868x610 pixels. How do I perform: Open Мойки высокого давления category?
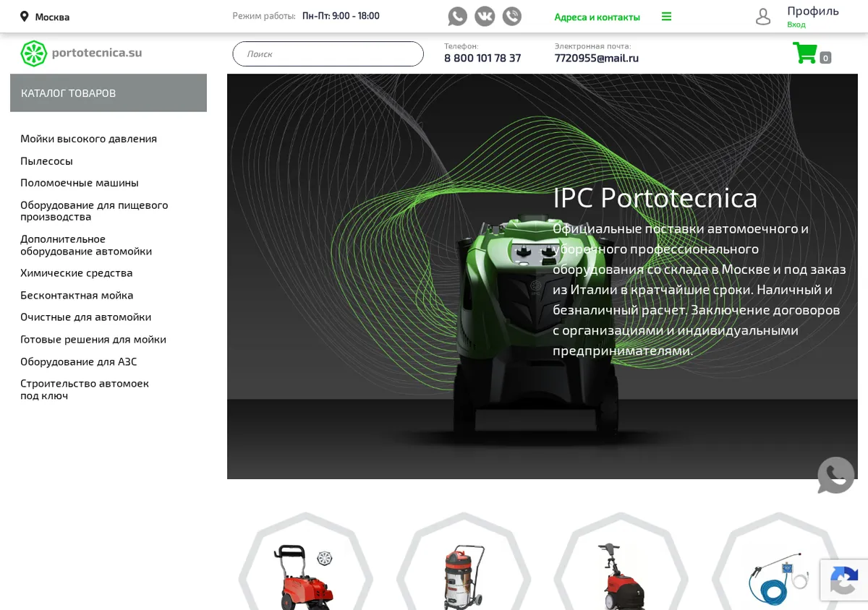pyautogui.click(x=88, y=138)
